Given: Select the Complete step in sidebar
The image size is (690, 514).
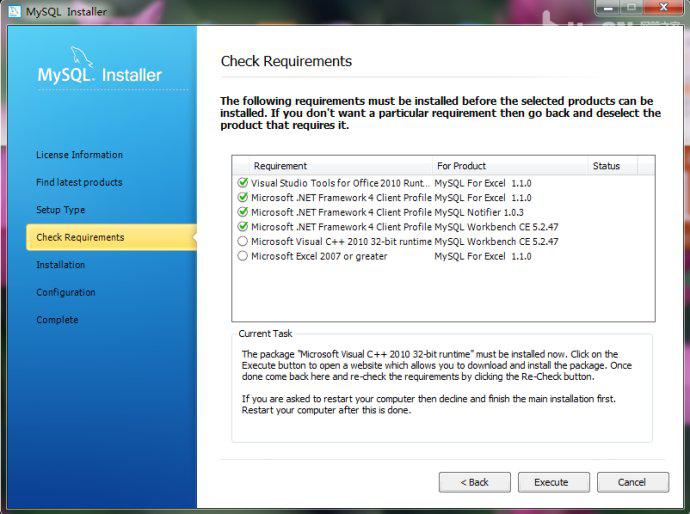Looking at the screenshot, I should click(x=57, y=320).
